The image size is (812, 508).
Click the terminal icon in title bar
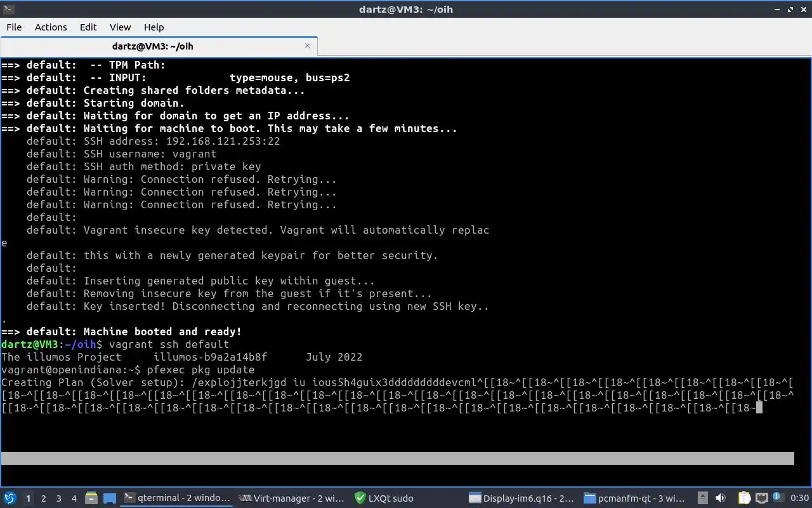[x=8, y=9]
